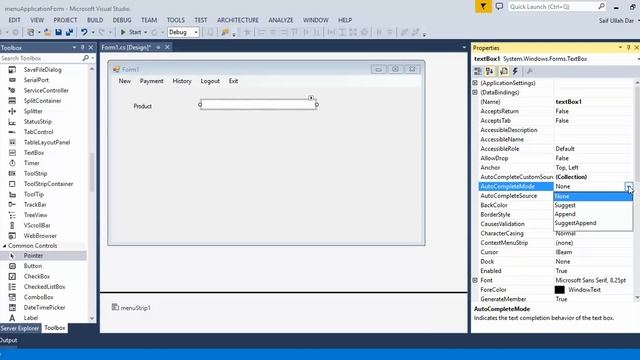This screenshot has height=360, width=640.
Task: Open the ANALYZE menu
Action: [x=281, y=20]
